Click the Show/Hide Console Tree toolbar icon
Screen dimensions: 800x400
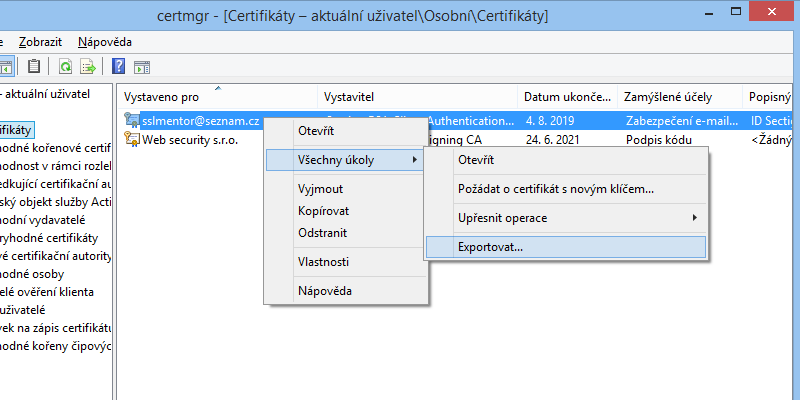(x=6, y=67)
